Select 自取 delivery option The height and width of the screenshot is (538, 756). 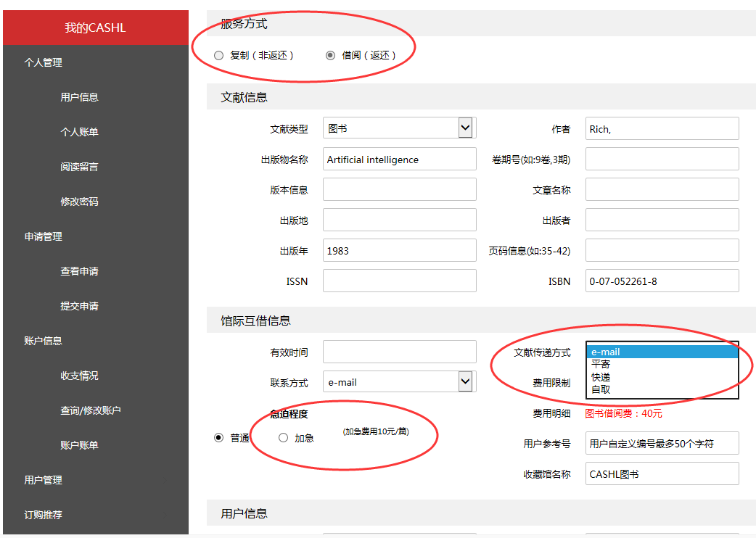click(601, 389)
